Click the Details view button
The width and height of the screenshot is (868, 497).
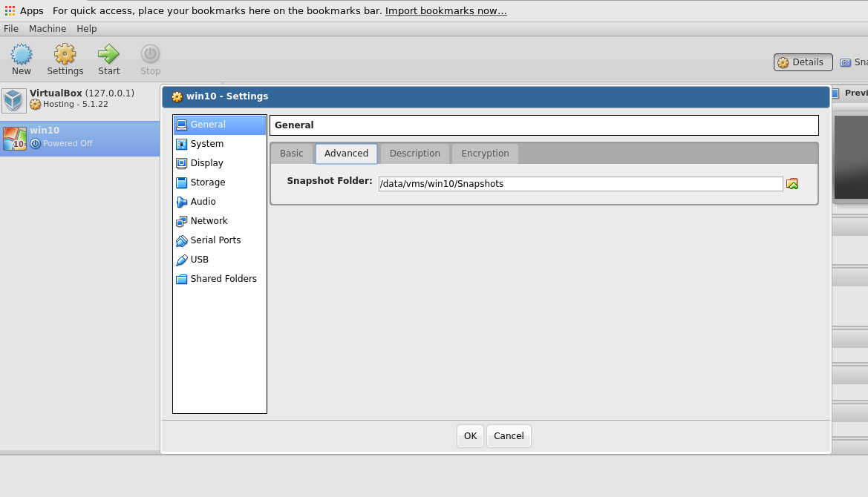(803, 62)
